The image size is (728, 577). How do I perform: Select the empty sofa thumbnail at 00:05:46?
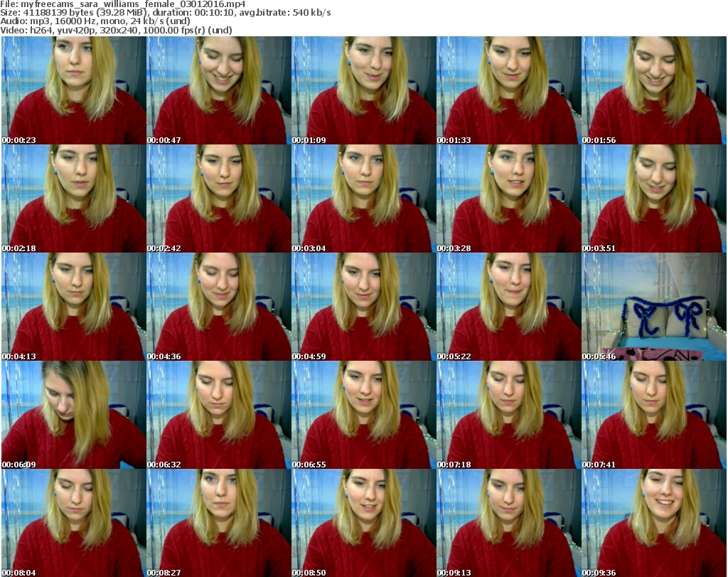[x=654, y=307]
